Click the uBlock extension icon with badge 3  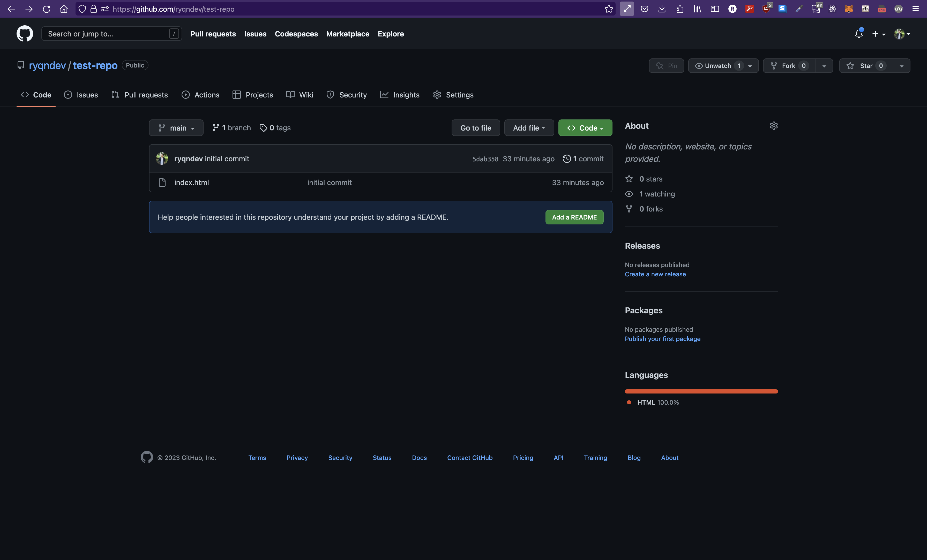(x=766, y=8)
